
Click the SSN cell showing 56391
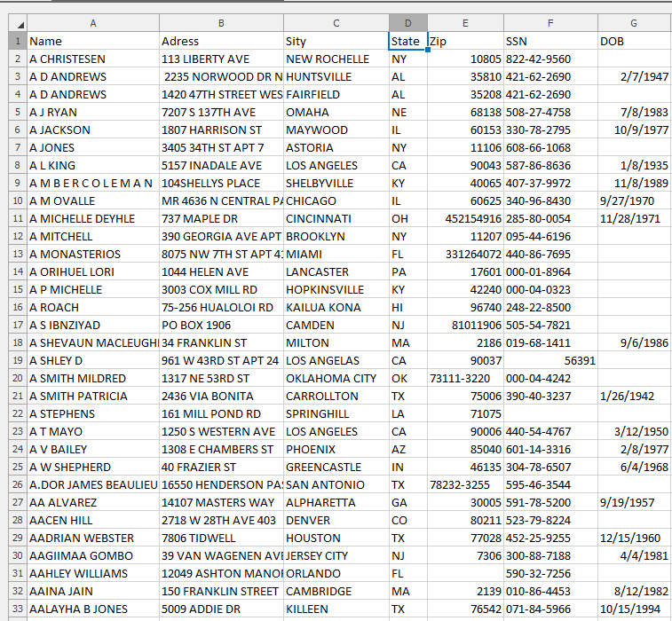pos(550,360)
